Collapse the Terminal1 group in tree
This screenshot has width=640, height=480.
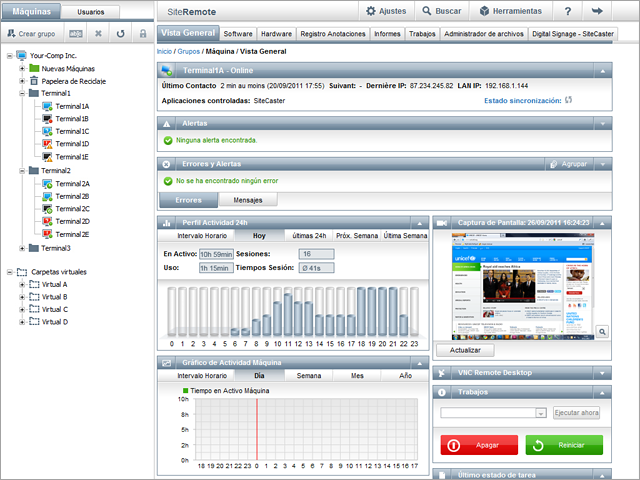(22, 93)
